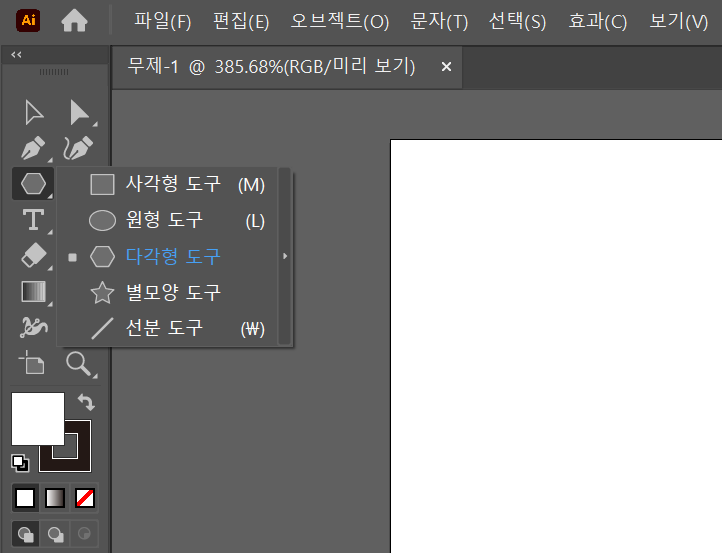Open the 효과(C) menu
Viewport: 722px width, 553px height.
point(598,21)
